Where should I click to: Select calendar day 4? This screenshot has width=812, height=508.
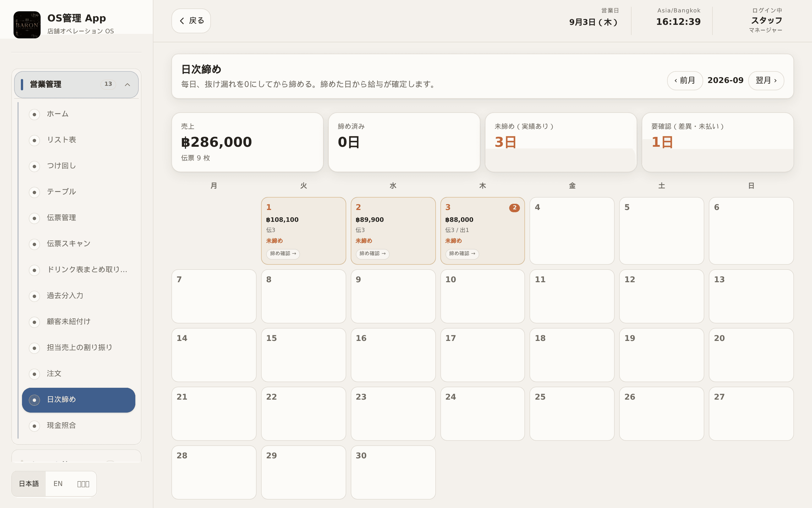[572, 231]
